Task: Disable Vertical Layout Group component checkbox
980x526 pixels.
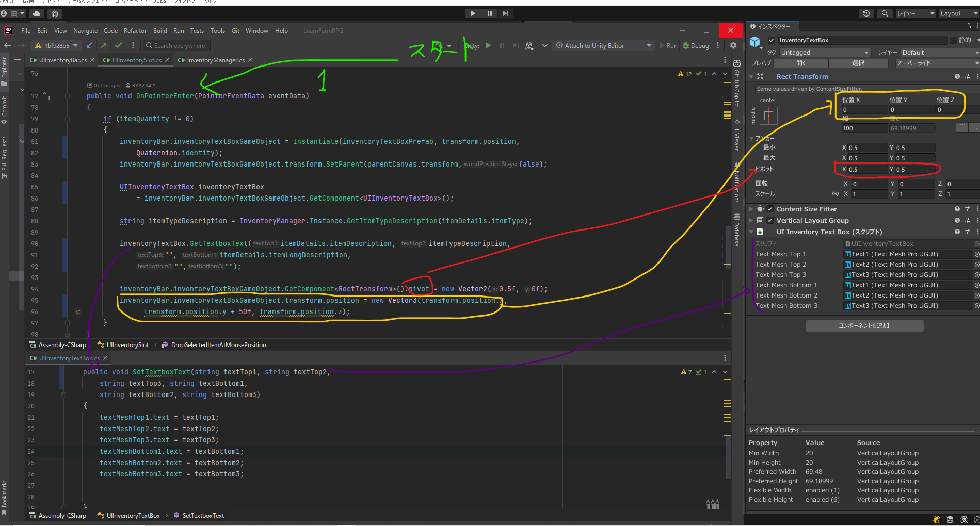Action: click(x=770, y=220)
